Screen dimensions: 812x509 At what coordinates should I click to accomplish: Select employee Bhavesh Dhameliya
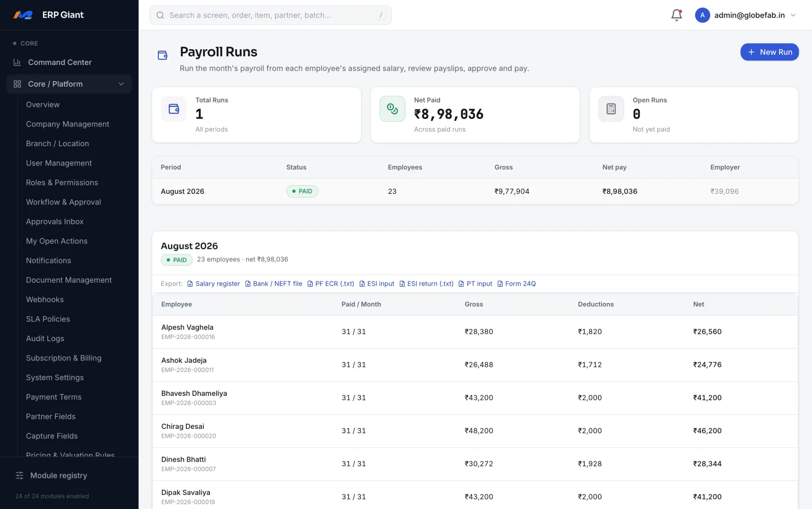pos(194,393)
